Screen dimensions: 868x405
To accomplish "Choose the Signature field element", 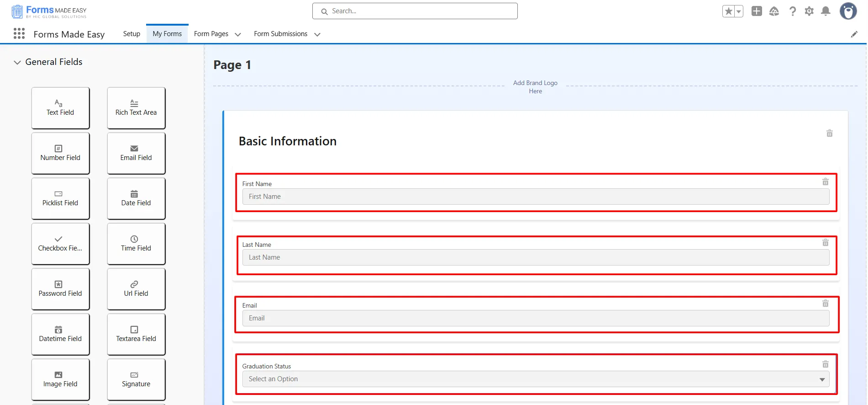I will pos(136,379).
